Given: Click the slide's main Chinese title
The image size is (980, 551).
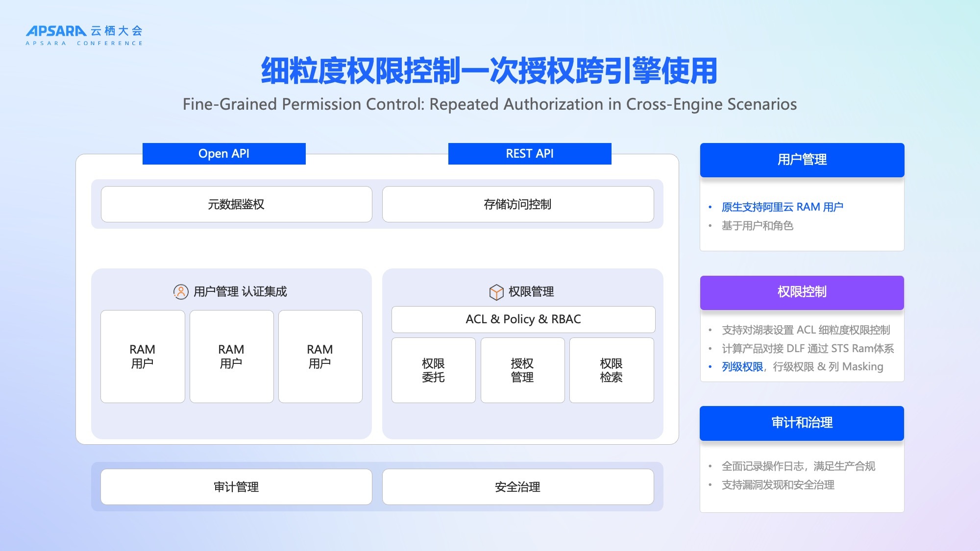Looking at the screenshot, I should 489,71.
